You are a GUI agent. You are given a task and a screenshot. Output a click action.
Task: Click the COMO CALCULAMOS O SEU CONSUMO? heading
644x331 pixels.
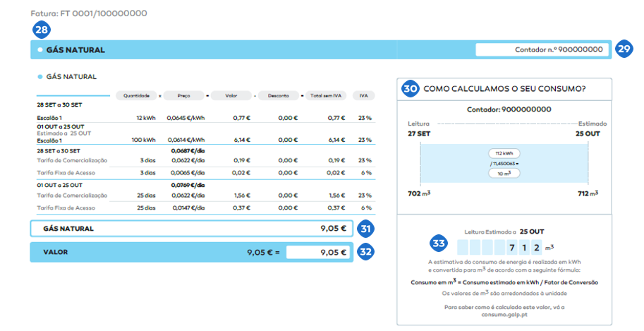click(x=504, y=89)
